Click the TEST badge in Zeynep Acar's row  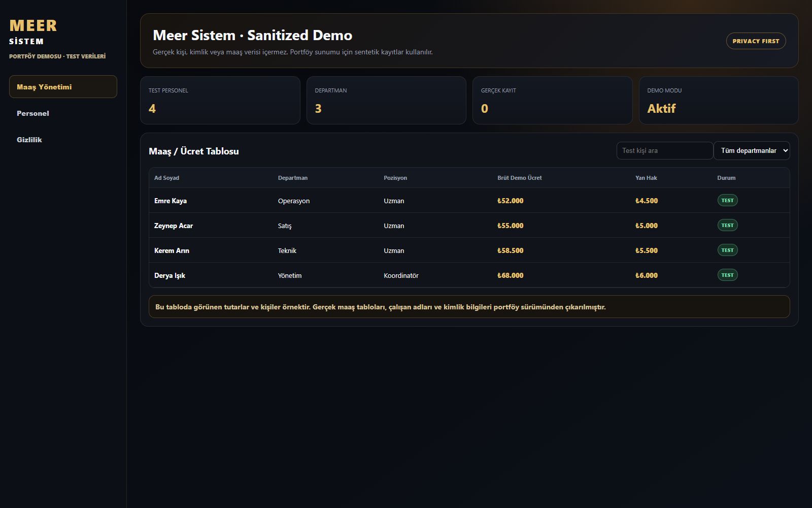[x=727, y=225]
